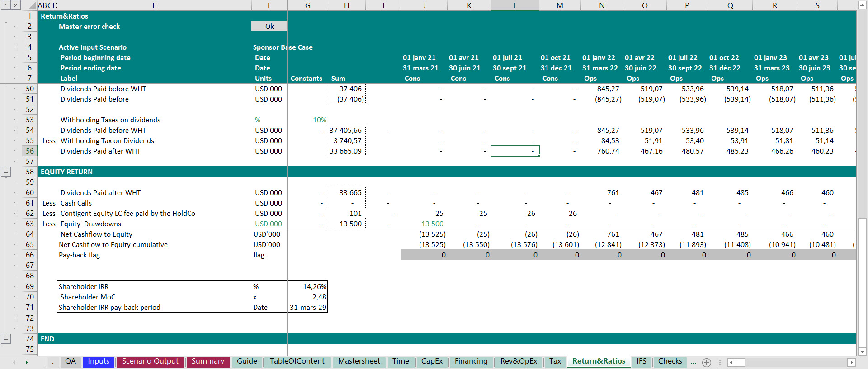The height and width of the screenshot is (369, 868).
Task: Switch to the Checks sheet tab
Action: click(670, 361)
